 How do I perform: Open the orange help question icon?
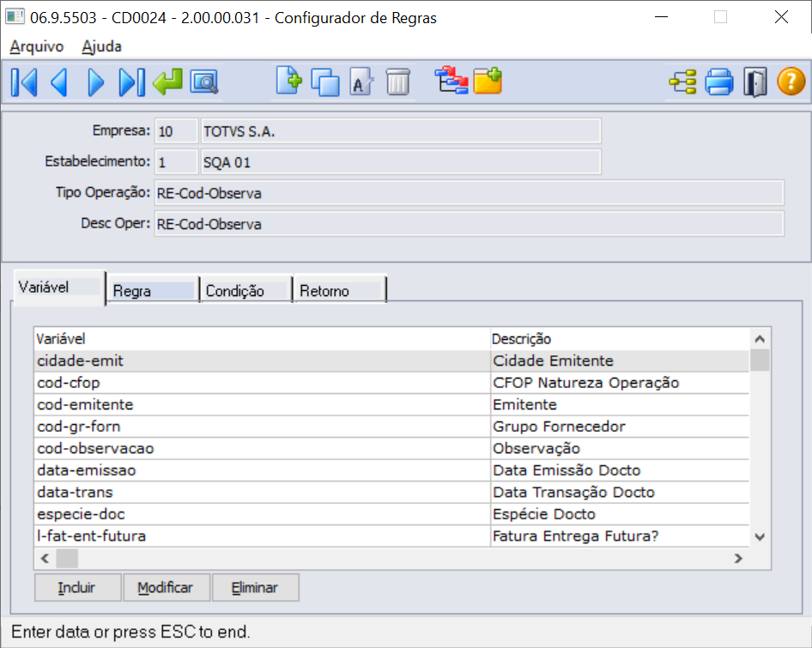click(x=791, y=82)
